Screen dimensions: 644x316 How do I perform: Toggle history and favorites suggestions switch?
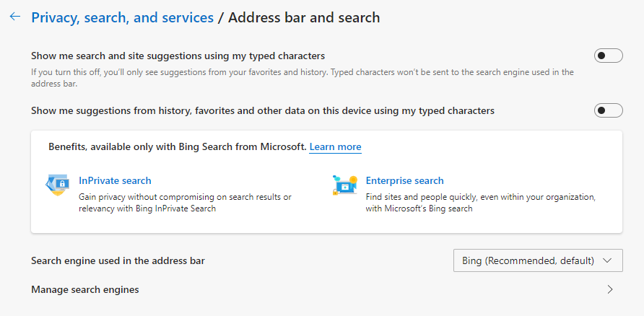[x=608, y=110]
